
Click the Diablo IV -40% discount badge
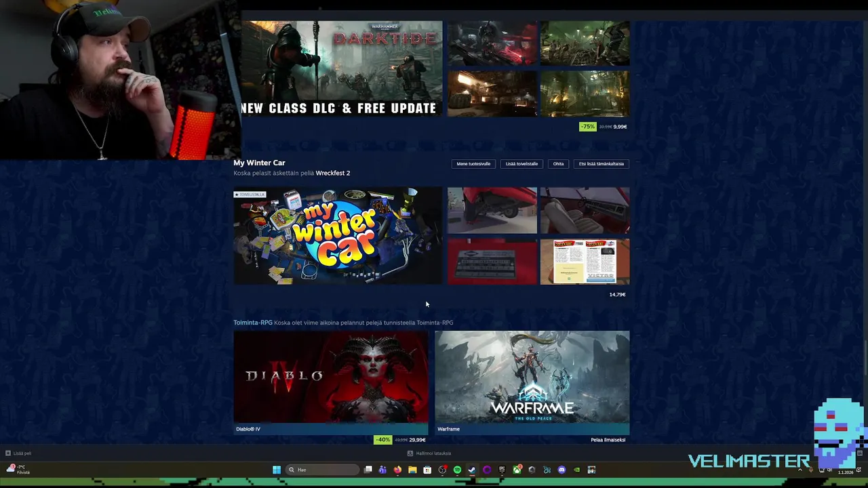[383, 440]
